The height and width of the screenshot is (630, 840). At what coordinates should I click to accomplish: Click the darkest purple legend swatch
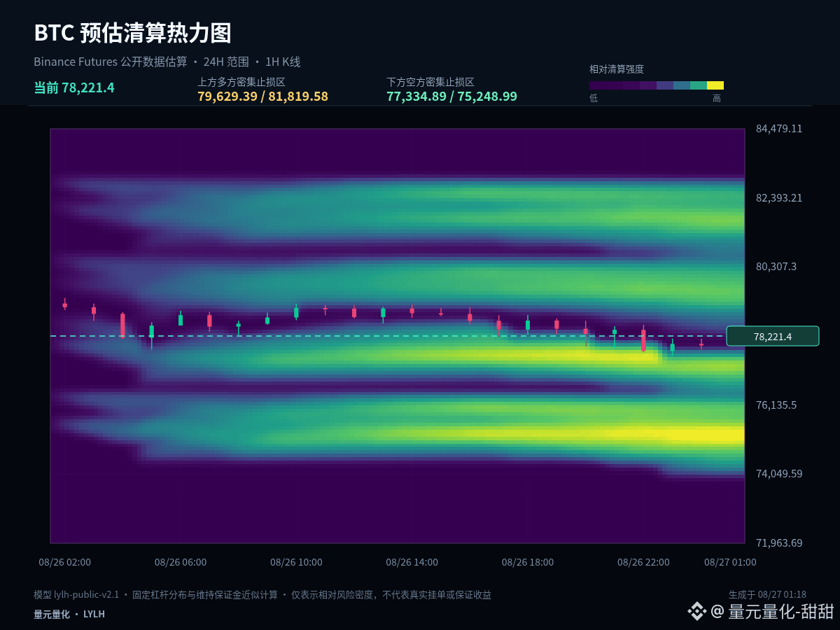pyautogui.click(x=598, y=85)
